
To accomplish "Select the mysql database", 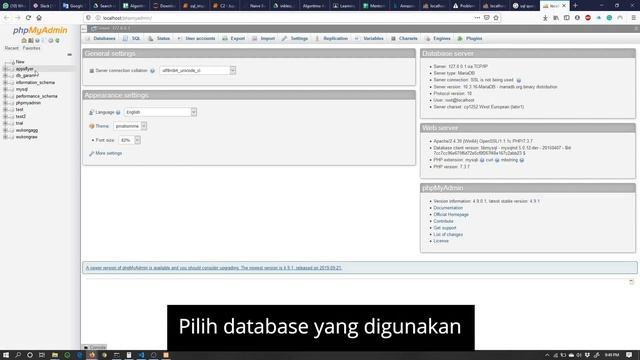I will point(22,89).
